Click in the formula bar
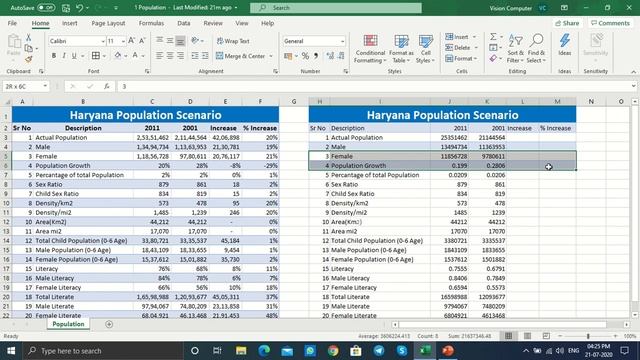Image resolution: width=640 pixels, height=360 pixels. point(375,87)
